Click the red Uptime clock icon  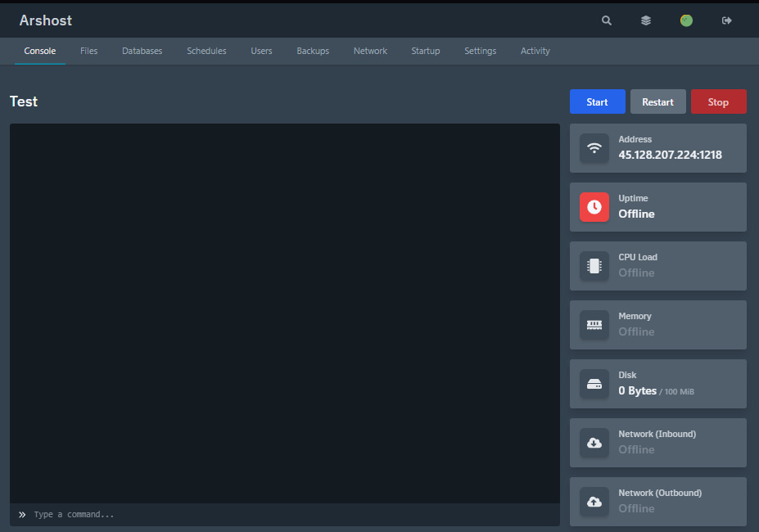[x=594, y=207]
